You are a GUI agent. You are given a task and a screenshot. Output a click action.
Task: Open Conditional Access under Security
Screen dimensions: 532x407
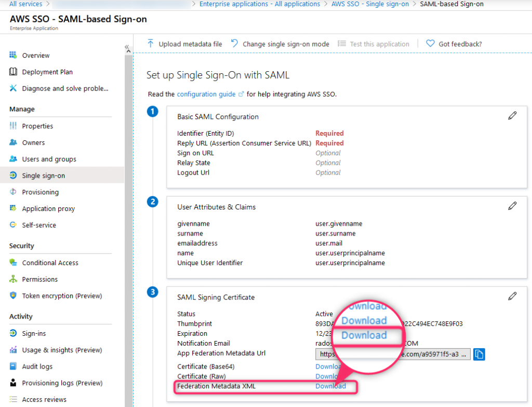[50, 262]
